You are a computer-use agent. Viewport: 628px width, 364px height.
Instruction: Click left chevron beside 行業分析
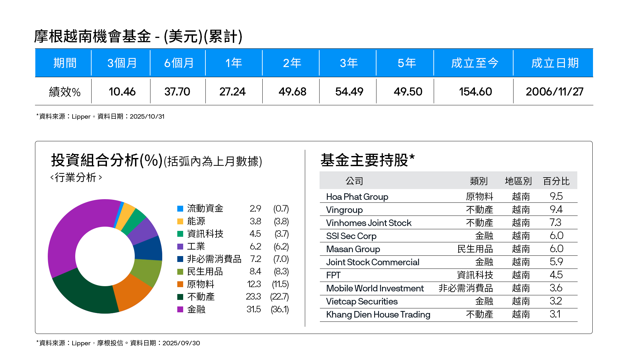click(x=52, y=178)
